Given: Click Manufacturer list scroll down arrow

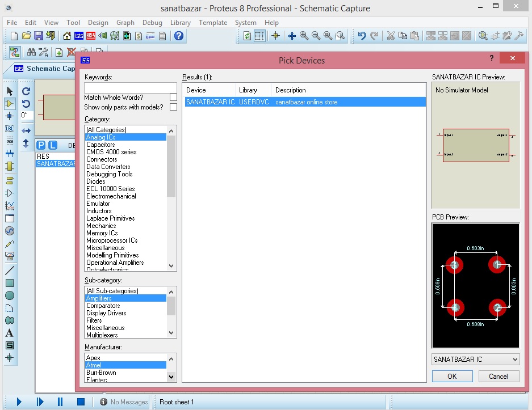Looking at the screenshot, I should point(171,377).
